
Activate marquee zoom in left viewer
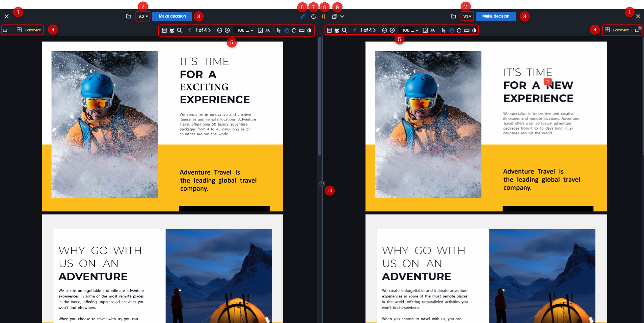268,30
